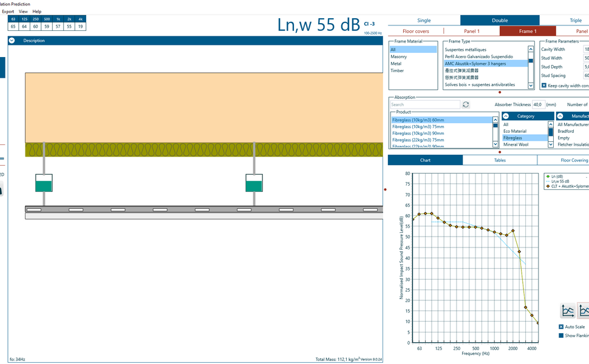
Task: Enable the Show Flanking checkbox
Action: click(561, 335)
